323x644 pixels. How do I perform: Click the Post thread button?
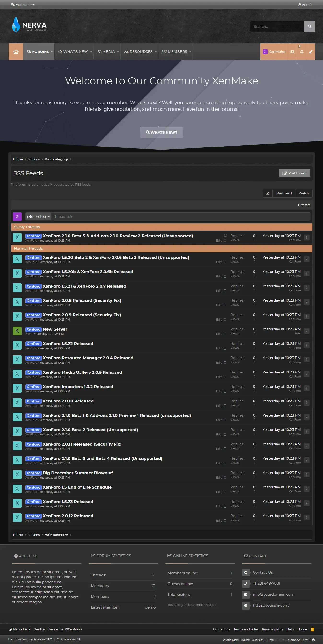click(294, 173)
